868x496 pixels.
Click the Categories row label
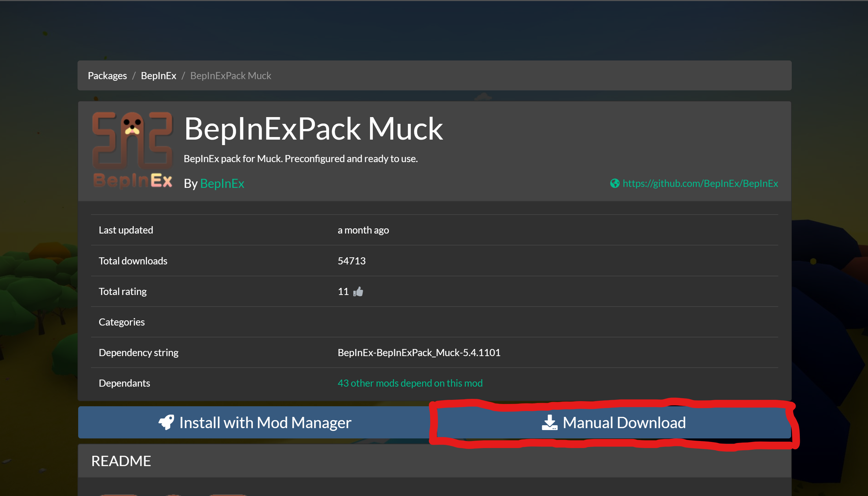pyautogui.click(x=122, y=322)
